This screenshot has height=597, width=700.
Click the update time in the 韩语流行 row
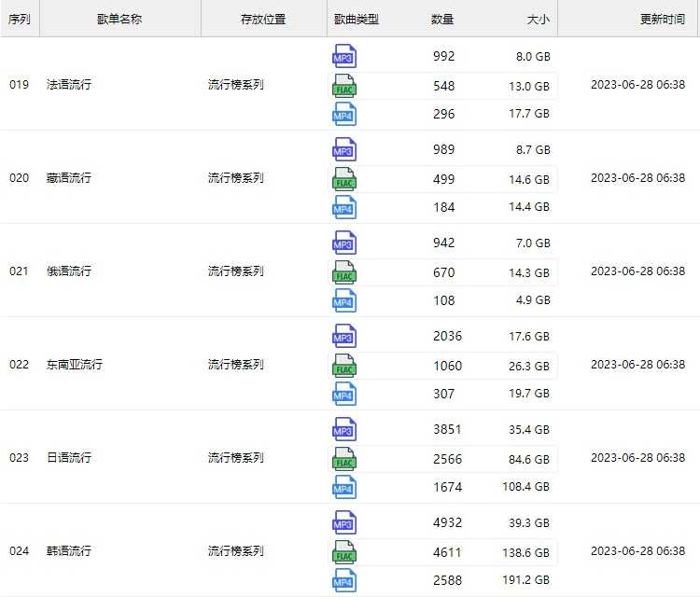tap(638, 550)
